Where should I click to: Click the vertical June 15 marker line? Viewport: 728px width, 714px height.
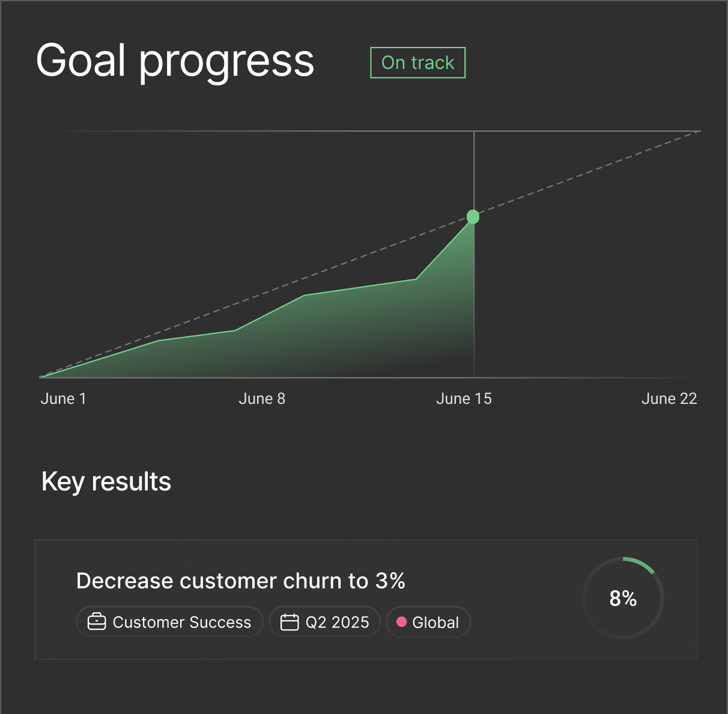coord(474,301)
